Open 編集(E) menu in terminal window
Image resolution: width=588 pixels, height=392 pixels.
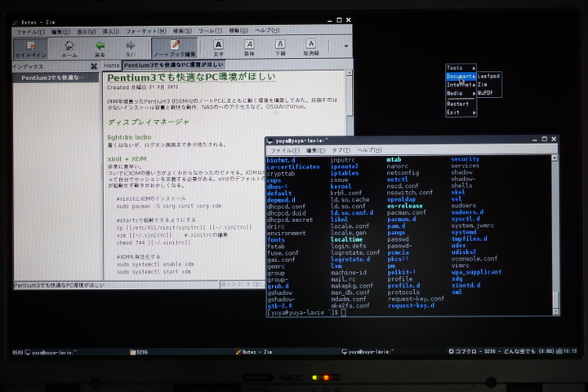point(315,150)
